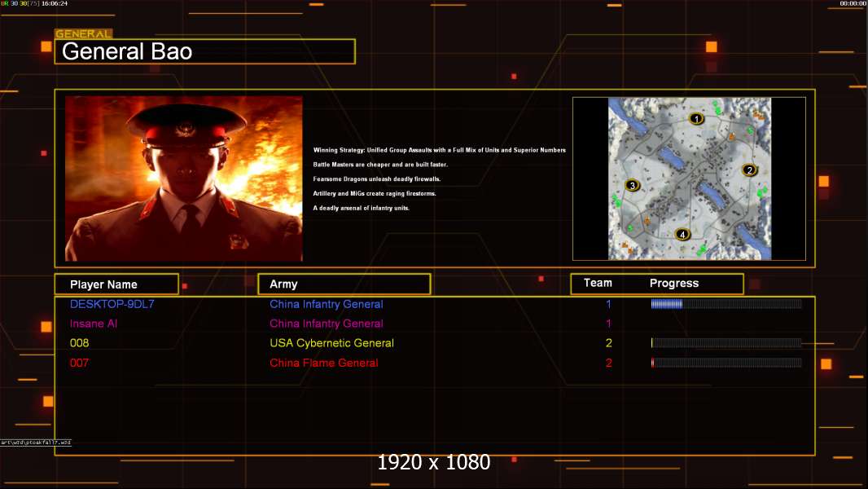Select start position marker 1 on map
This screenshot has height=489, width=868.
[696, 118]
